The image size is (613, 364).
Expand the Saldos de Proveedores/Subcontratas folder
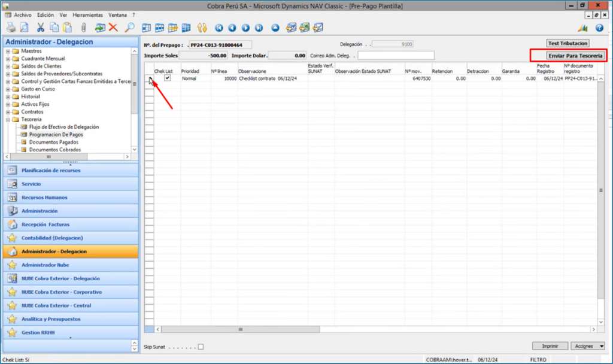click(x=8, y=74)
